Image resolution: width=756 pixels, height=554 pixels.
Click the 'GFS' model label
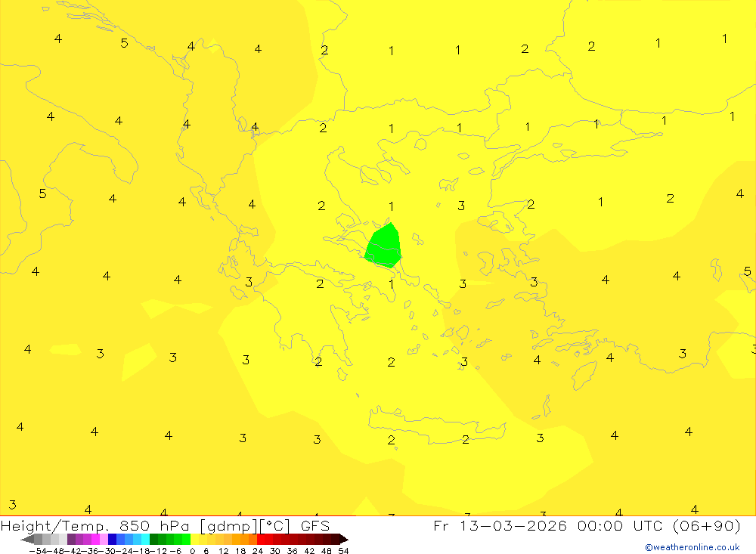point(315,525)
